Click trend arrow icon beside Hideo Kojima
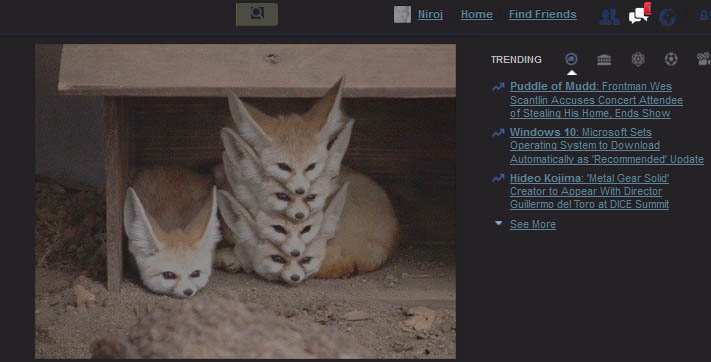The width and height of the screenshot is (711, 362). (x=498, y=178)
